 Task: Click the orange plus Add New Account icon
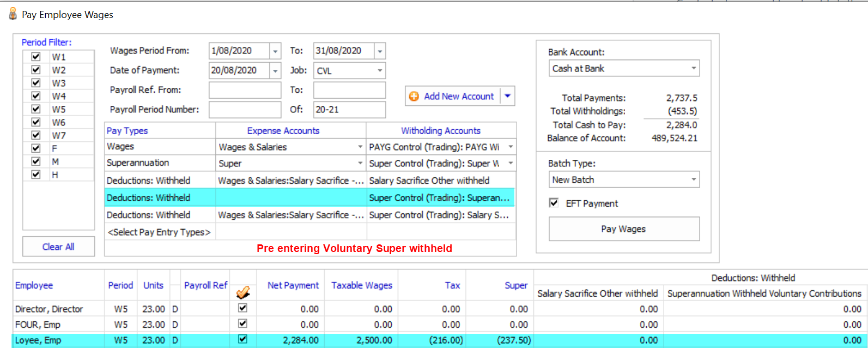pos(414,97)
